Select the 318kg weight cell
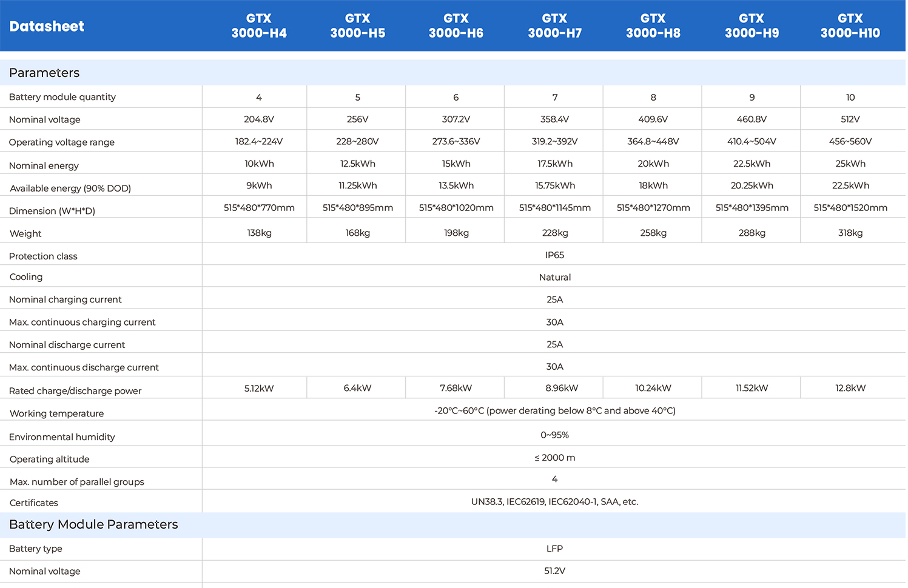The height and width of the screenshot is (588, 908). tap(850, 233)
